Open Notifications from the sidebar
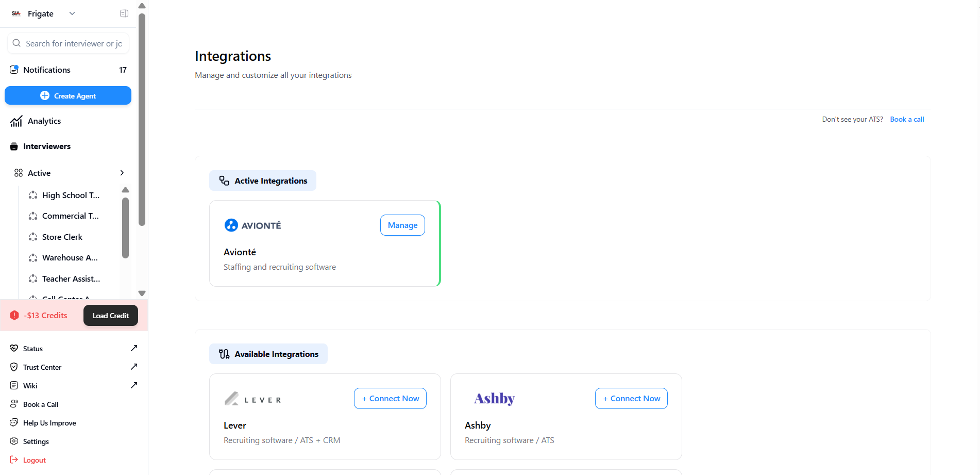Screen dimensions: 980x475 point(47,70)
